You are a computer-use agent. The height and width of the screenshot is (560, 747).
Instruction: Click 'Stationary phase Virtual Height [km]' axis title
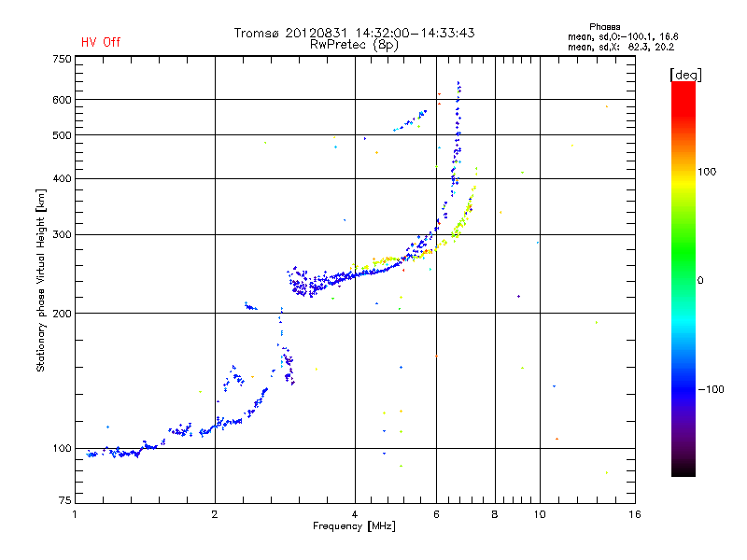coord(41,280)
